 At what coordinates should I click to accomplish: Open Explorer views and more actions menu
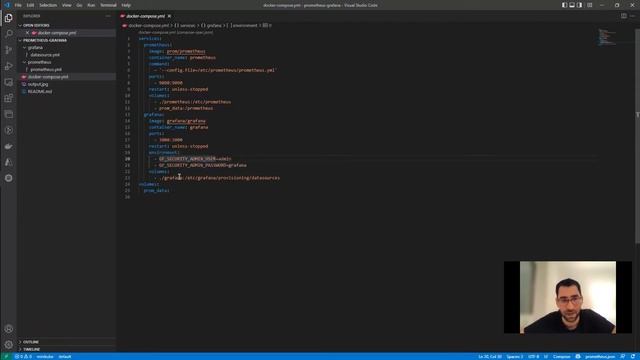108,16
